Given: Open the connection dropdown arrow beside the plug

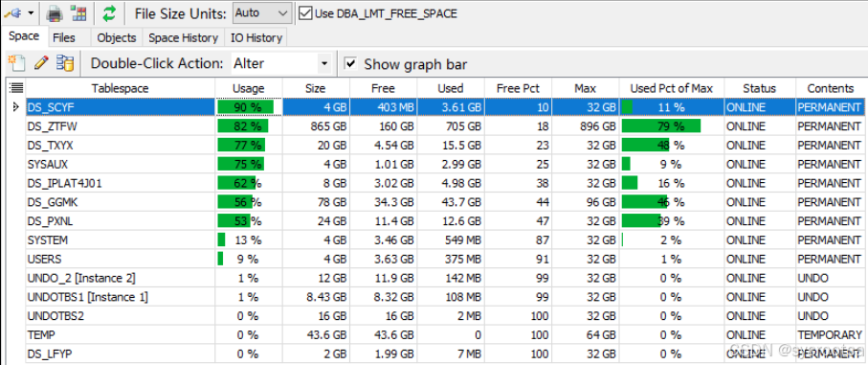Looking at the screenshot, I should pos(30,12).
